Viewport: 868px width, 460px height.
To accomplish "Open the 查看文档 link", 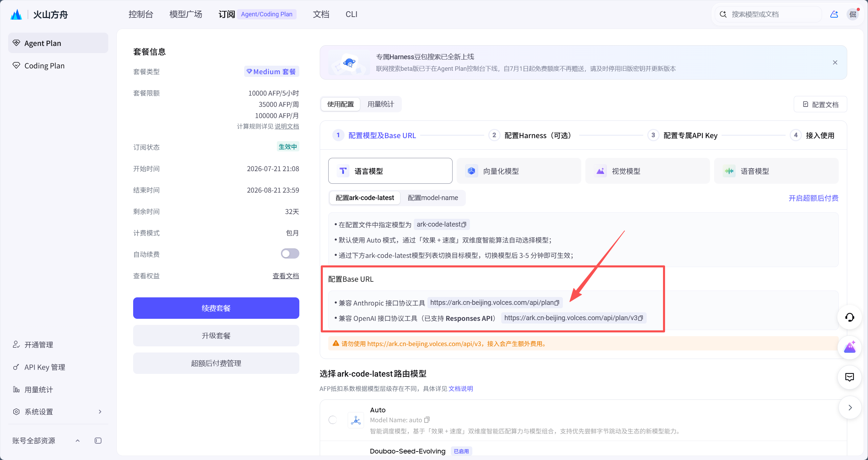I will tap(286, 276).
